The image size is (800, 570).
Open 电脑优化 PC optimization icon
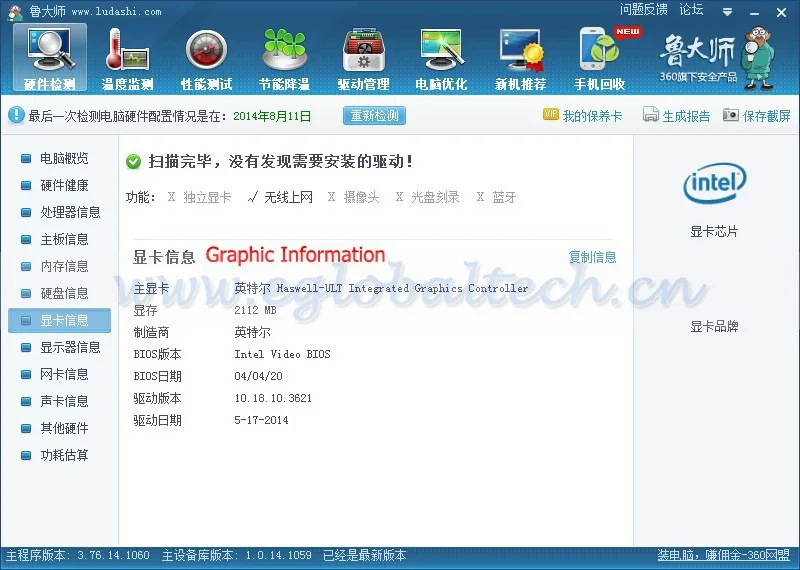point(441,58)
